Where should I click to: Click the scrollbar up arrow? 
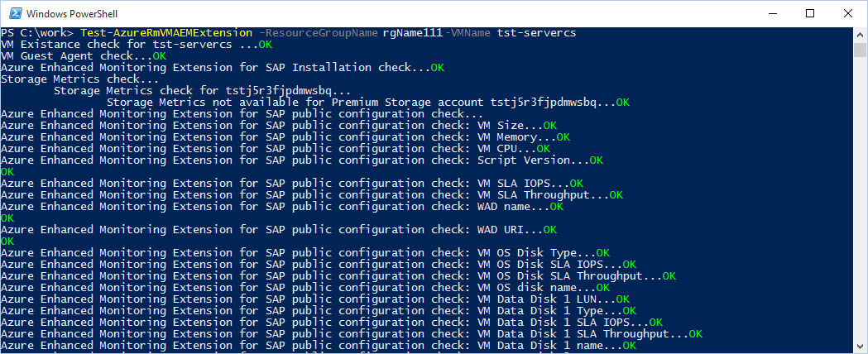[861, 34]
